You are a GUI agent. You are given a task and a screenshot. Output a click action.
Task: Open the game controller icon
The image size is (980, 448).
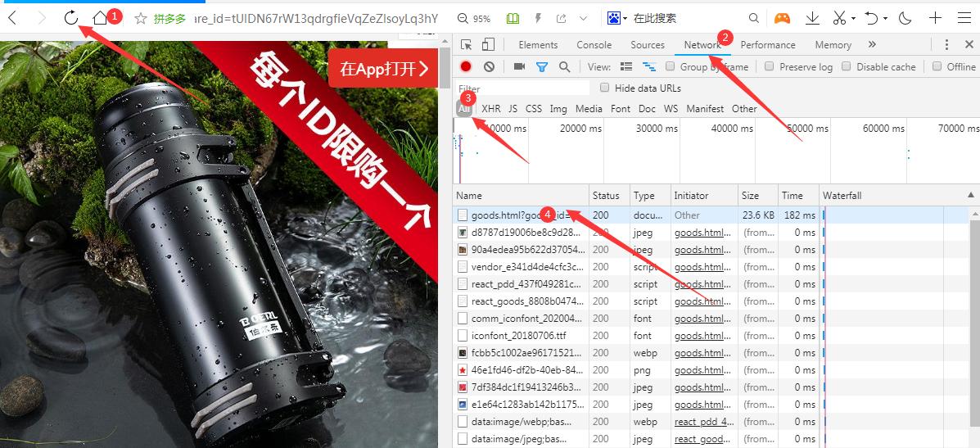point(782,18)
